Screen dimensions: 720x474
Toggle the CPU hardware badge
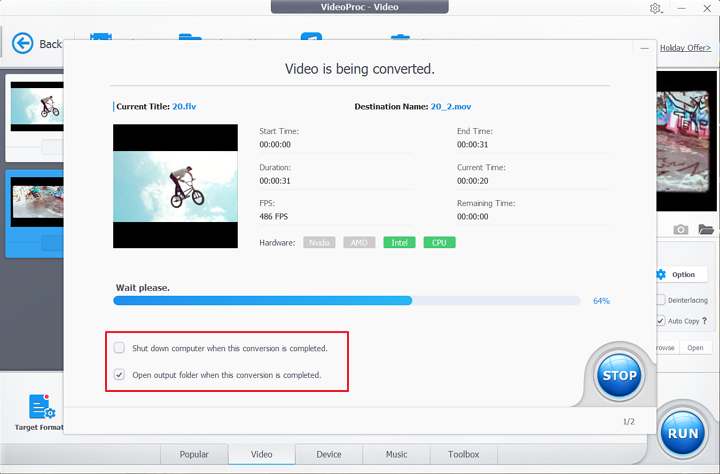coord(439,243)
